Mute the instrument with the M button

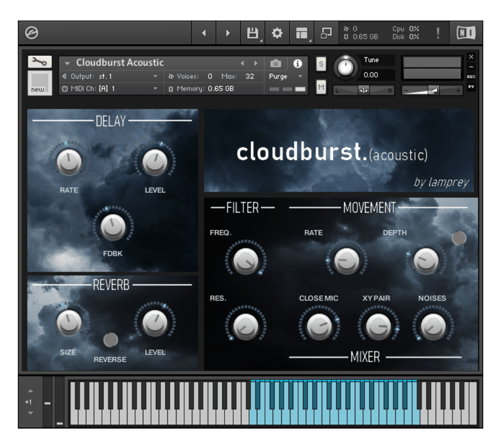[x=321, y=87]
